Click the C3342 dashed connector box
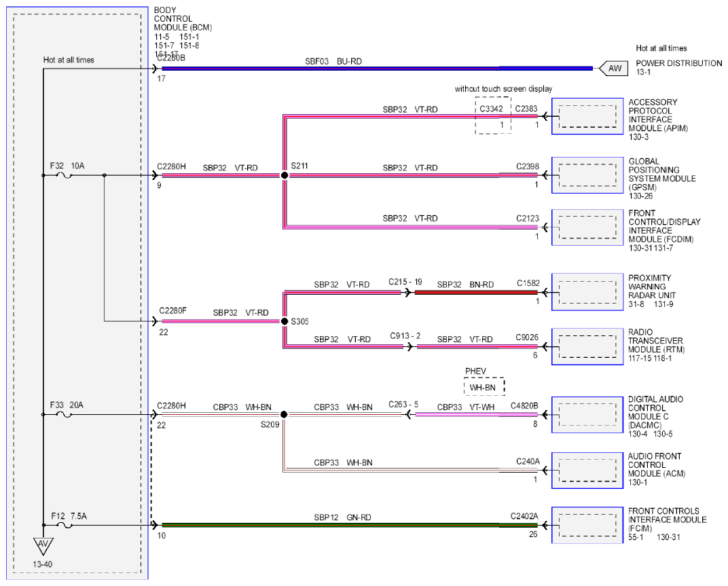 click(x=493, y=115)
